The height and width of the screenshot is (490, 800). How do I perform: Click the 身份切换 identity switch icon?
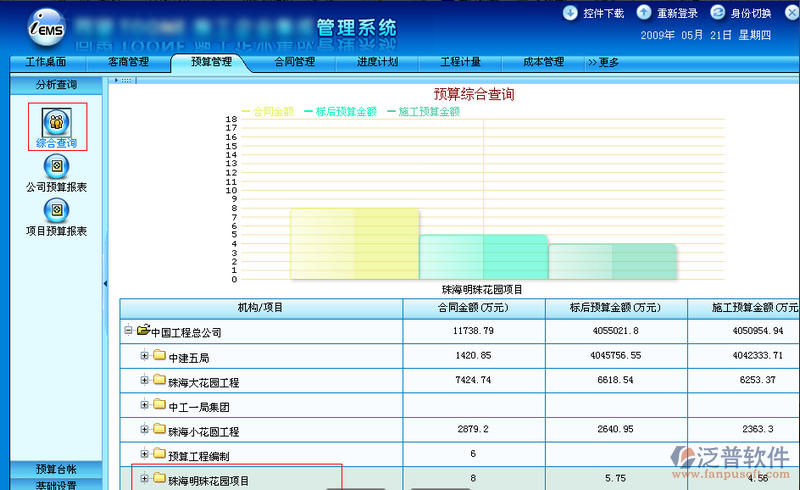tap(718, 13)
